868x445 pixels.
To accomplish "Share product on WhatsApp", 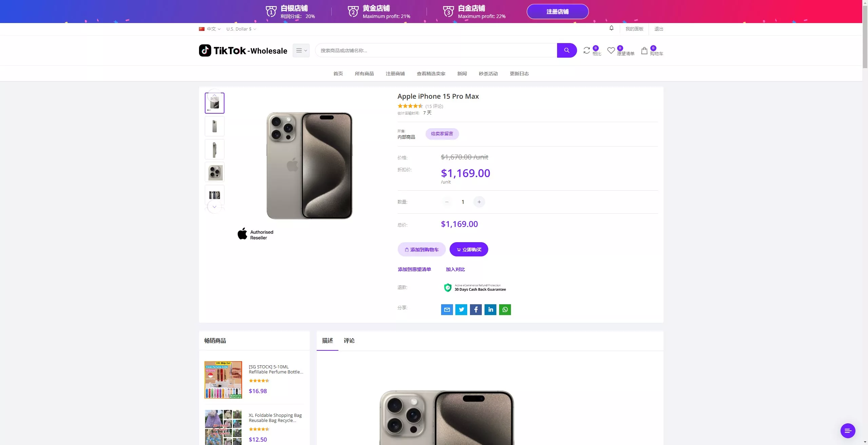I will point(505,309).
